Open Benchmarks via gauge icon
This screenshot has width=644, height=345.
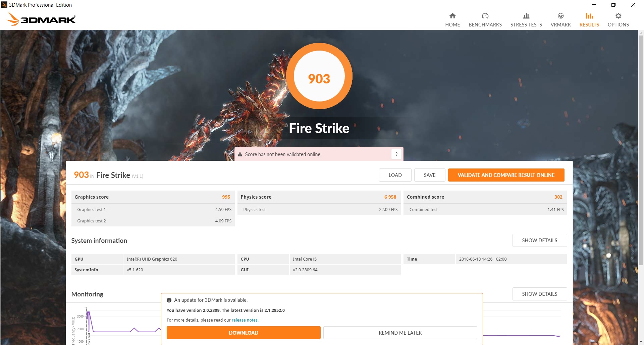485,16
